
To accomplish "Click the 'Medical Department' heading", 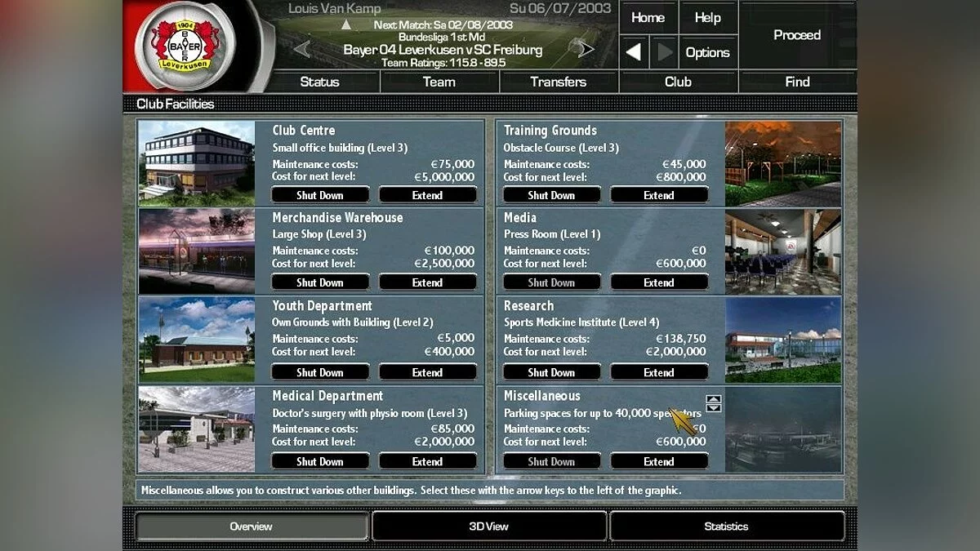I will [327, 396].
